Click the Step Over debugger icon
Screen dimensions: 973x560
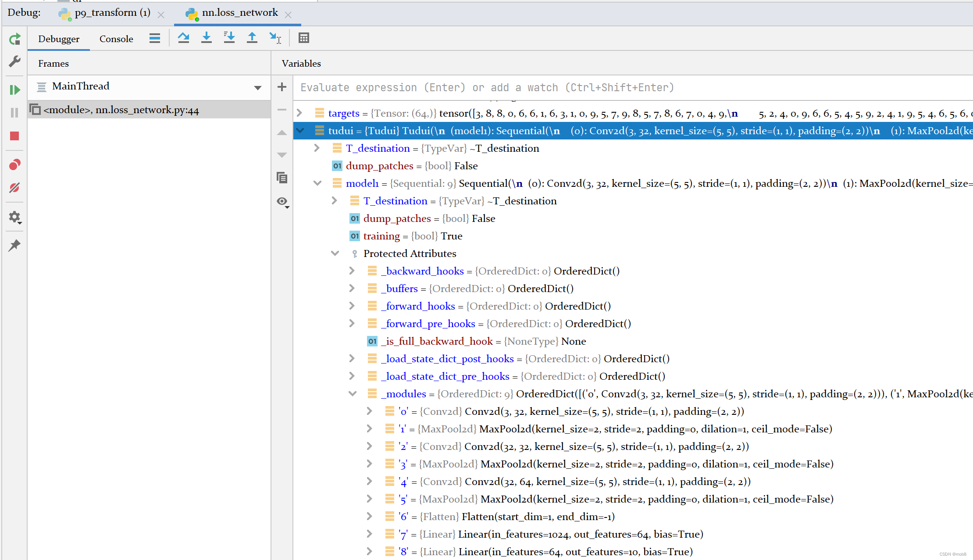point(183,38)
